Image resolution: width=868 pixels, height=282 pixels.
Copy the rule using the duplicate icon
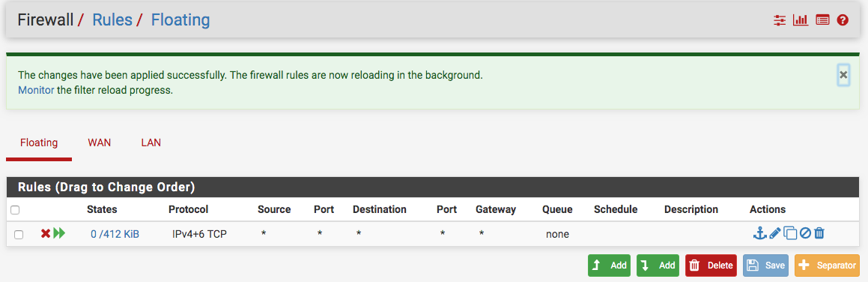[x=790, y=234]
